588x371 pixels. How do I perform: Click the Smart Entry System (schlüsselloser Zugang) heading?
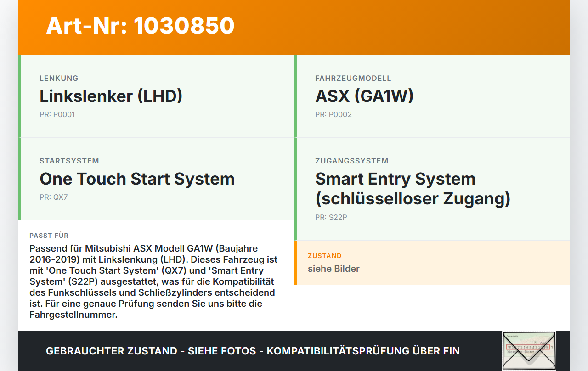tap(413, 189)
